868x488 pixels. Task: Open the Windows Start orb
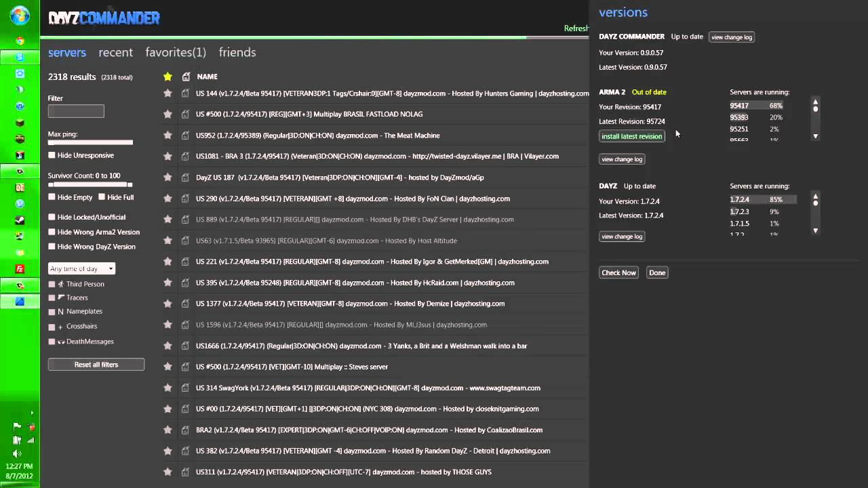point(20,15)
